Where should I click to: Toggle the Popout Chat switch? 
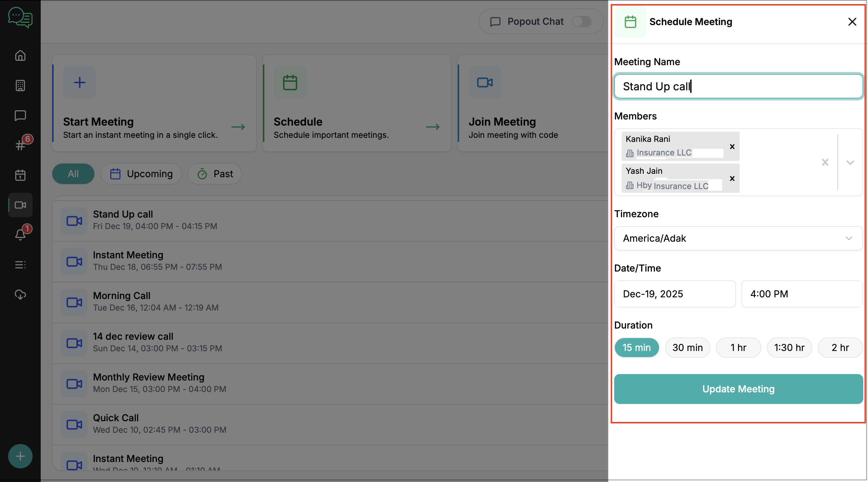click(x=581, y=22)
